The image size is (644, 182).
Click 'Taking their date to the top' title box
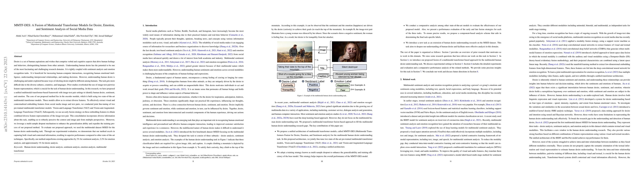click(295, 68)
